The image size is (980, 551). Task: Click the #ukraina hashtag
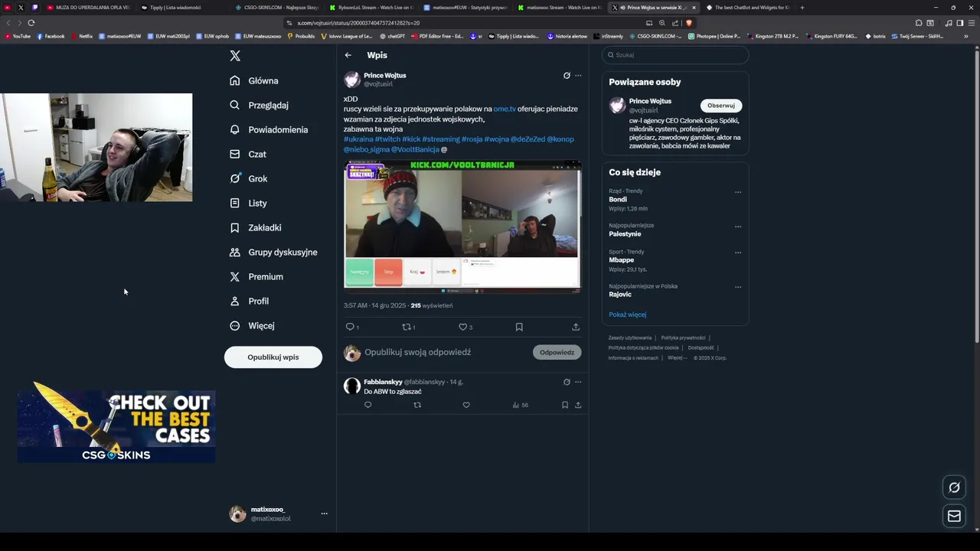358,139
